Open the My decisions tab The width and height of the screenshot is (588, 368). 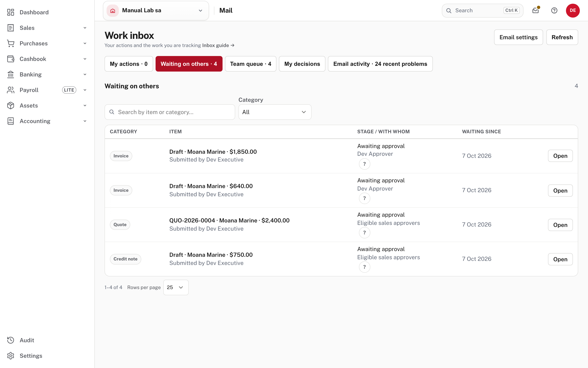pyautogui.click(x=302, y=64)
